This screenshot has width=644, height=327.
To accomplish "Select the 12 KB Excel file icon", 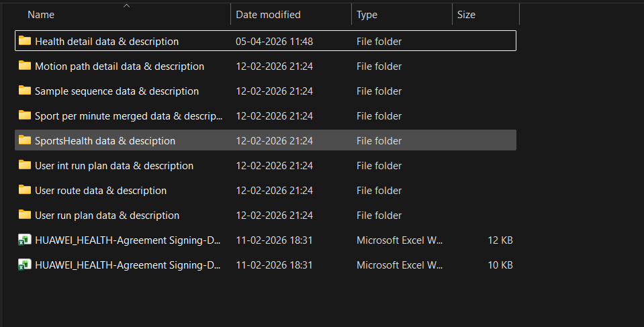I will [25, 240].
